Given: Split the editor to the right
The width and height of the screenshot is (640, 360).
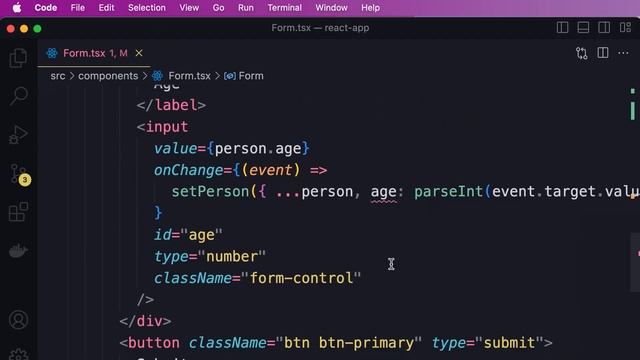Looking at the screenshot, I should click(x=603, y=53).
